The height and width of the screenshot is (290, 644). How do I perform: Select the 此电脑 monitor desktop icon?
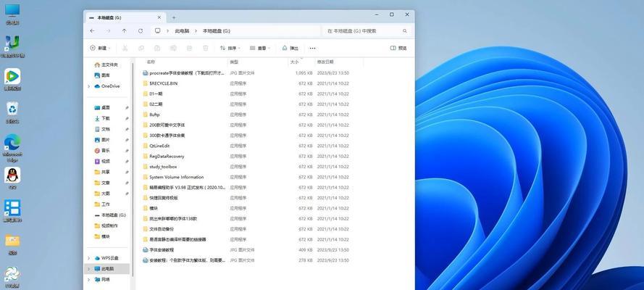[x=12, y=14]
